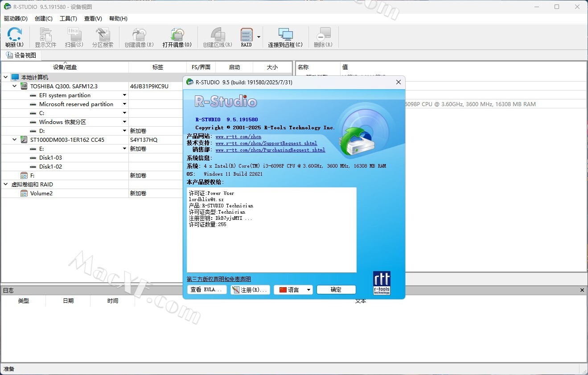
Task: Open the D: partition dropdown arrow
Action: click(x=124, y=131)
